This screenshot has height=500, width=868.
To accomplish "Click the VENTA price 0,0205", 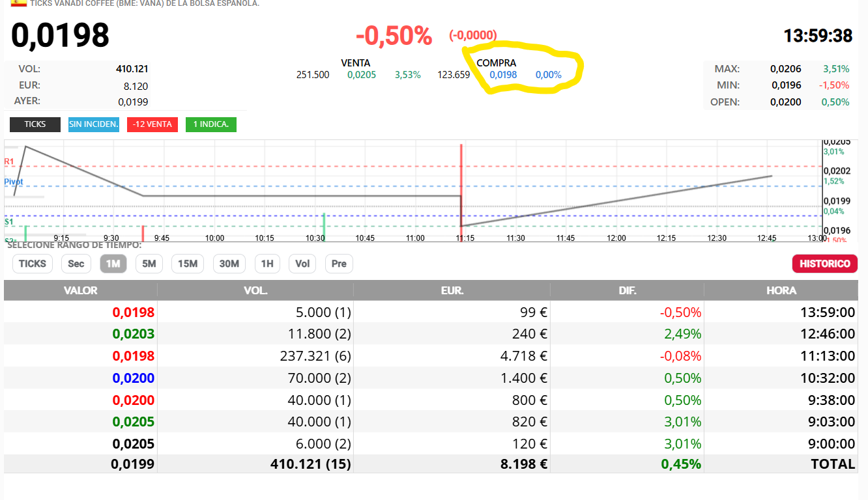I will [x=362, y=75].
